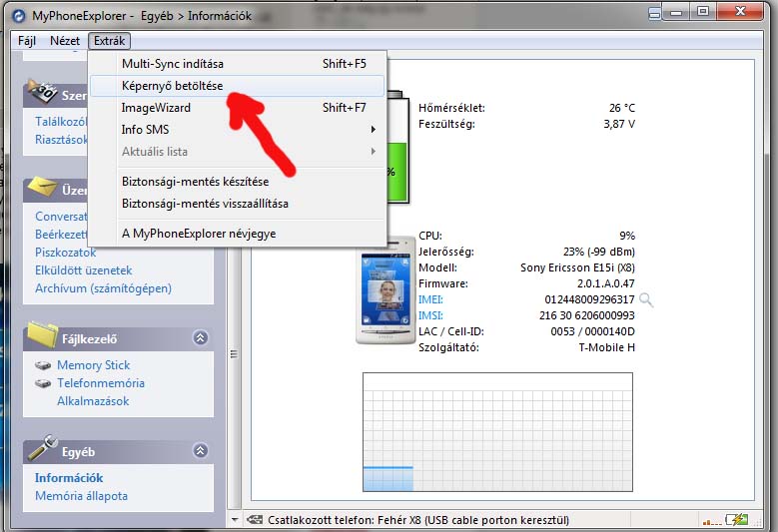Open the status bar dropdown arrow

point(235,520)
